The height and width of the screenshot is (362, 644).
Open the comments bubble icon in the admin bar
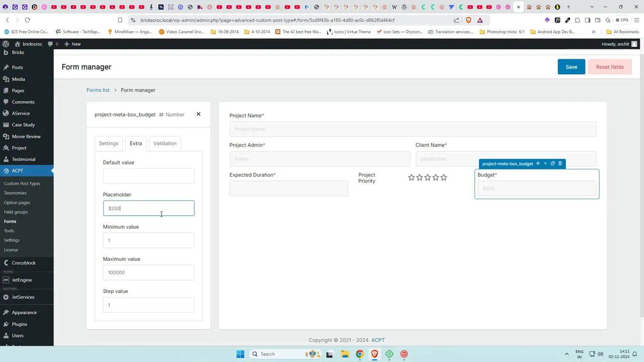(x=51, y=44)
